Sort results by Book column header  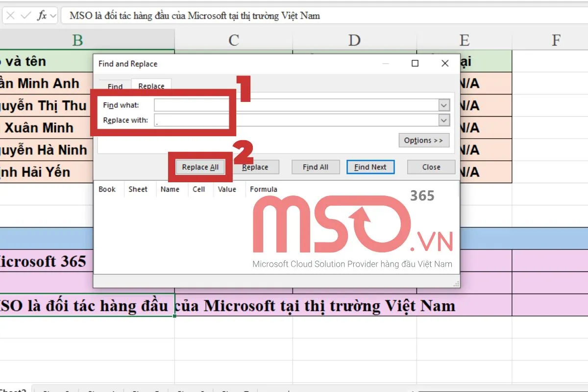107,189
